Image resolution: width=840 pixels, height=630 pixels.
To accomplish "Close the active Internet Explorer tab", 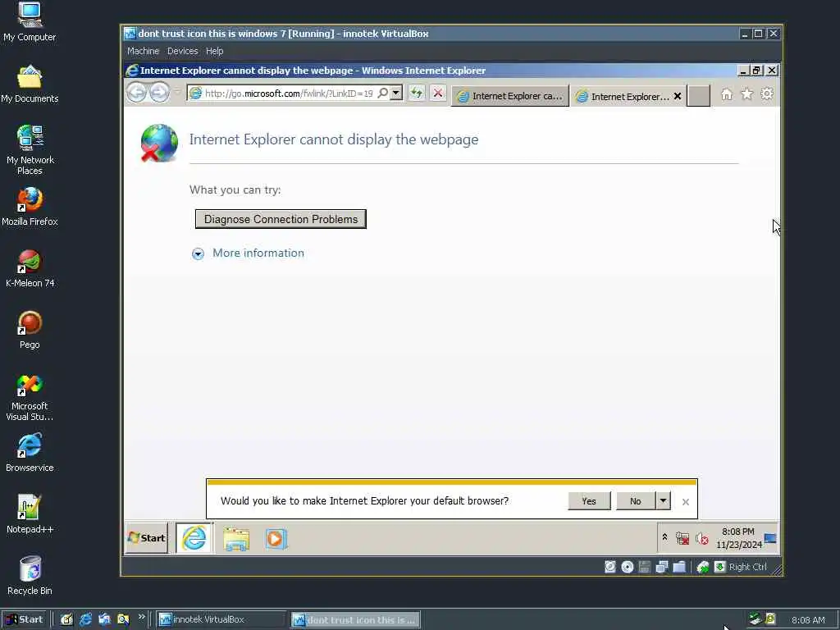I will point(677,97).
